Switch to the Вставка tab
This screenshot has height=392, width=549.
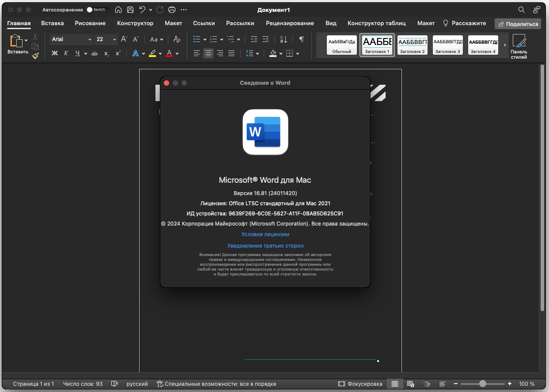click(53, 23)
